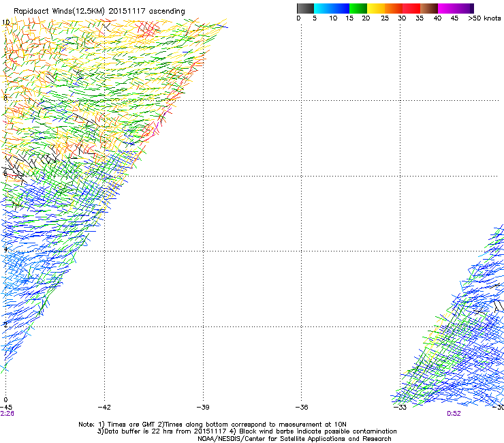The image size is (504, 443).
Task: Click the '-33' longitude axis label
Action: click(400, 408)
